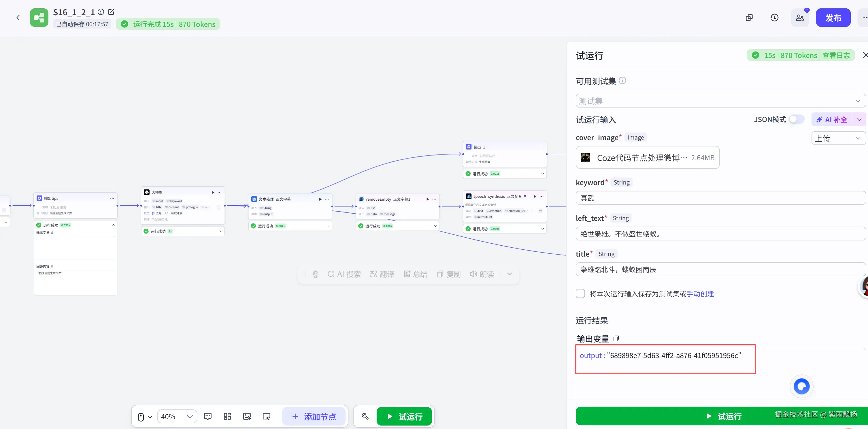Click the edit icon beside the workflow name S16_1_2_1

tap(111, 12)
